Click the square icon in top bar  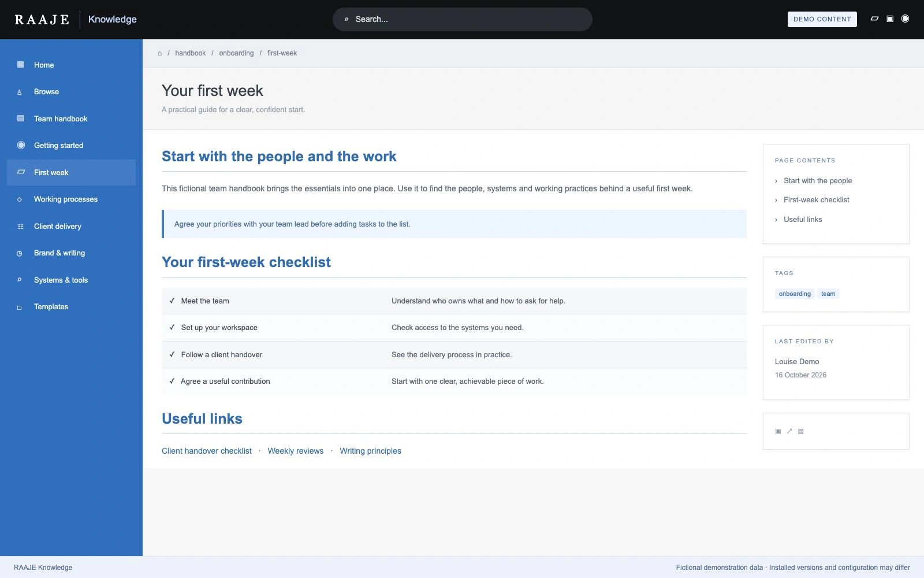(890, 19)
